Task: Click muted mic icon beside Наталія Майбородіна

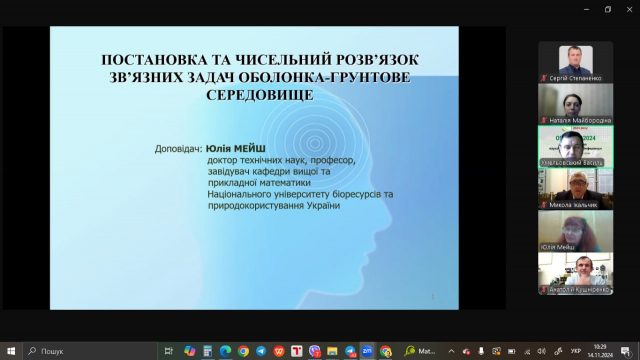Action: 544,120
